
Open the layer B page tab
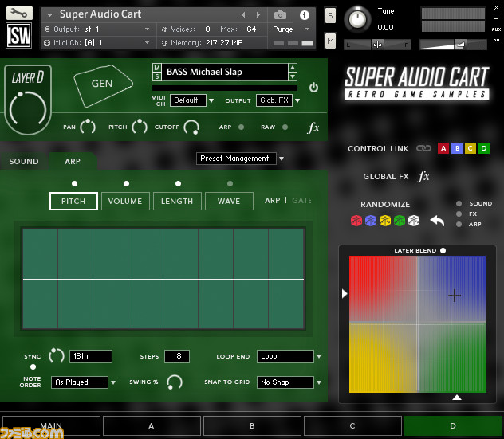pos(252,425)
